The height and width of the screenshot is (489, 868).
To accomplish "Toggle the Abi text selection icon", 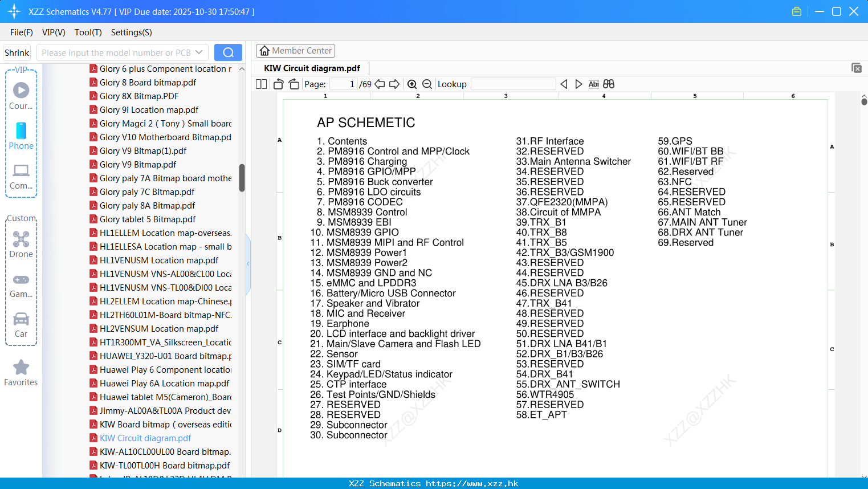I will 593,84.
